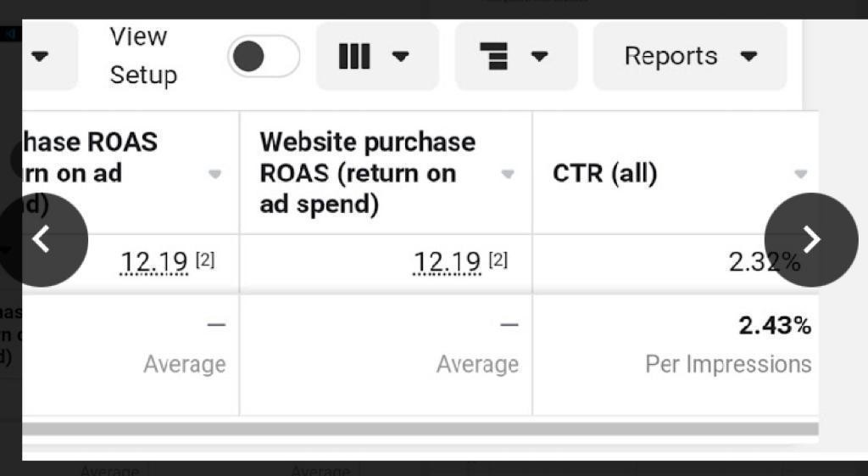Open footnote [2] beside Website purchase ROAS value

point(498,260)
